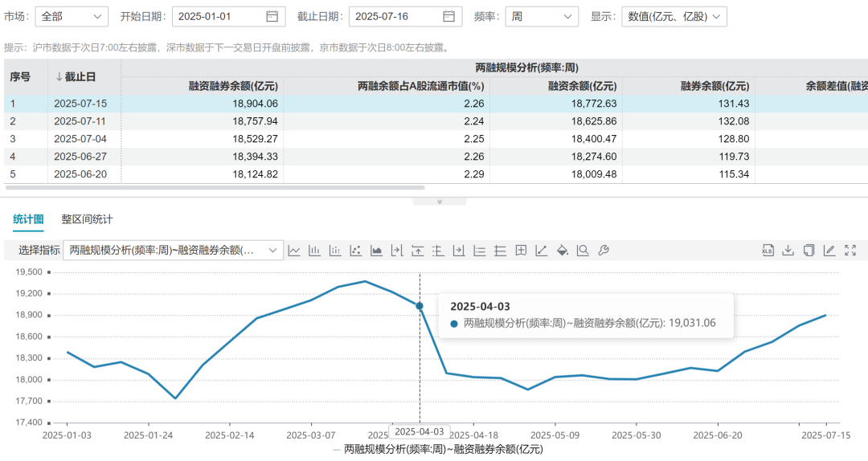
Task: Switch to the 整区间统计 tab
Action: click(x=87, y=219)
